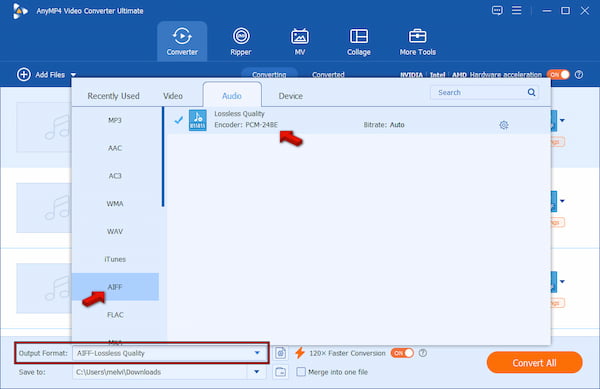This screenshot has height=389, width=600.
Task: Expand first file's format dropdown arrow
Action: pos(562,120)
